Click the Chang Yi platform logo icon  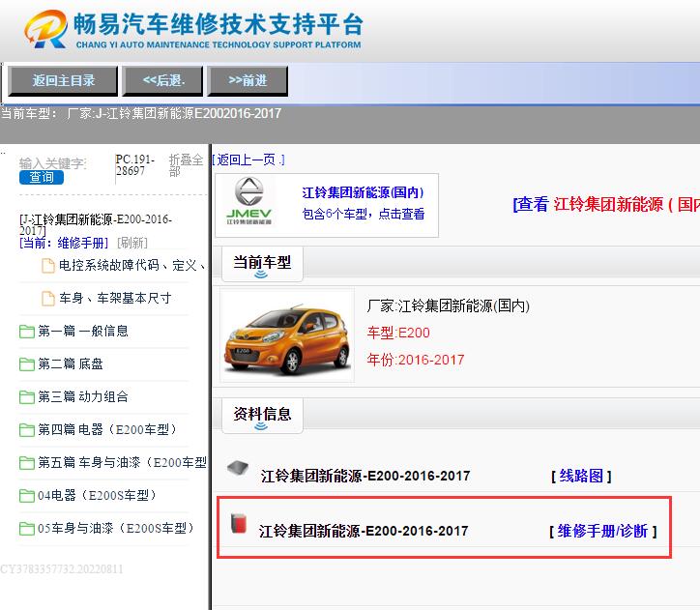pos(46,29)
